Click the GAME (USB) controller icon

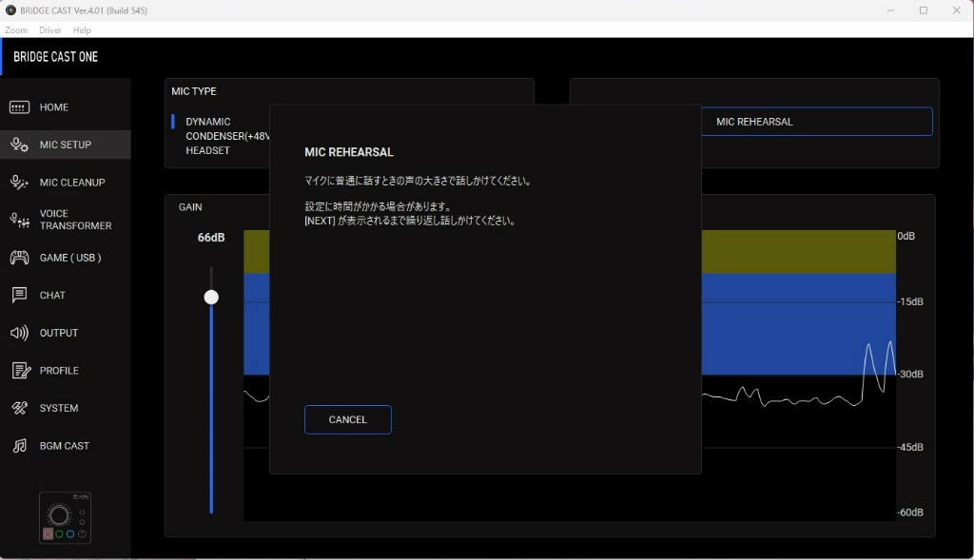coord(19,258)
